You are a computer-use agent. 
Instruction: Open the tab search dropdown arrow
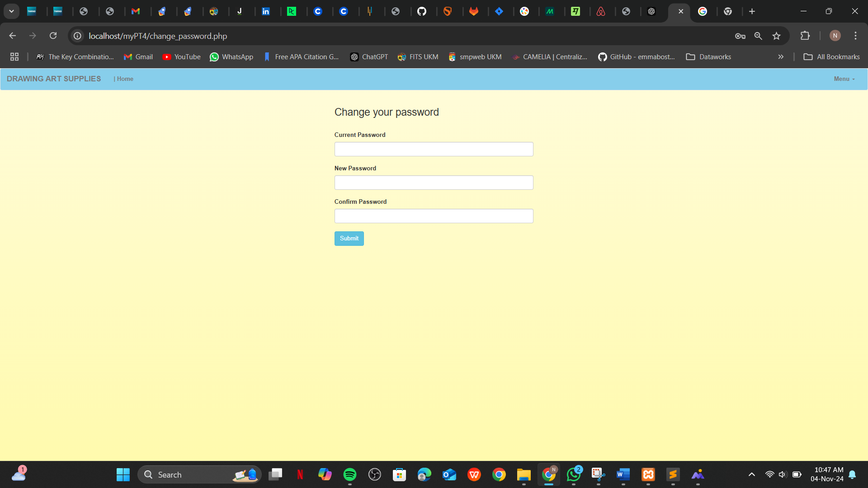tap(11, 11)
